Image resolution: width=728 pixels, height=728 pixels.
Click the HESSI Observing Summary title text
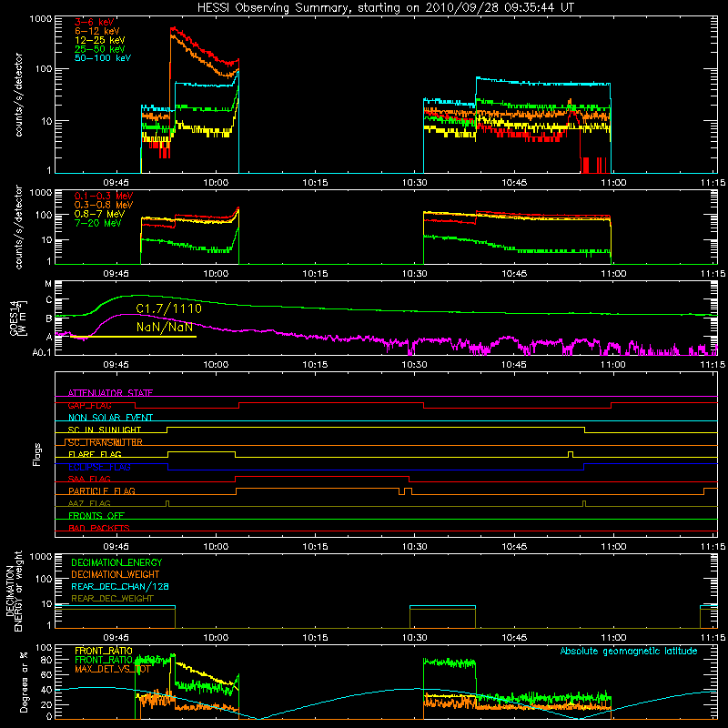(x=386, y=8)
